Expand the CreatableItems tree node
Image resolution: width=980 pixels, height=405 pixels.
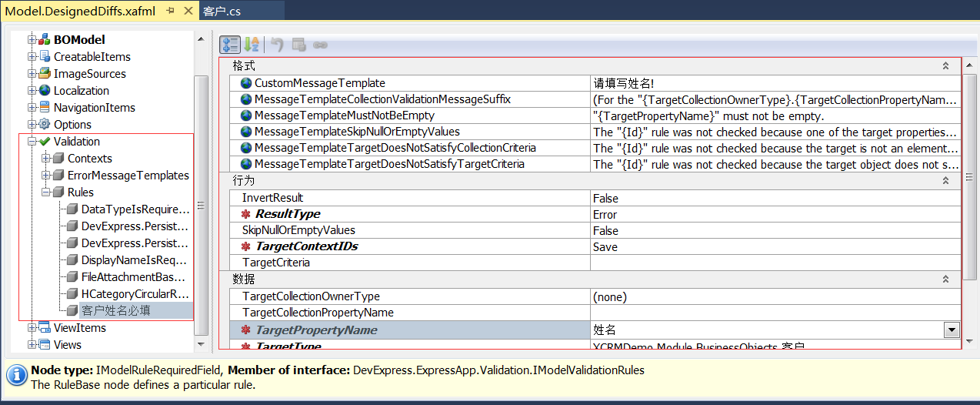pyautogui.click(x=32, y=56)
